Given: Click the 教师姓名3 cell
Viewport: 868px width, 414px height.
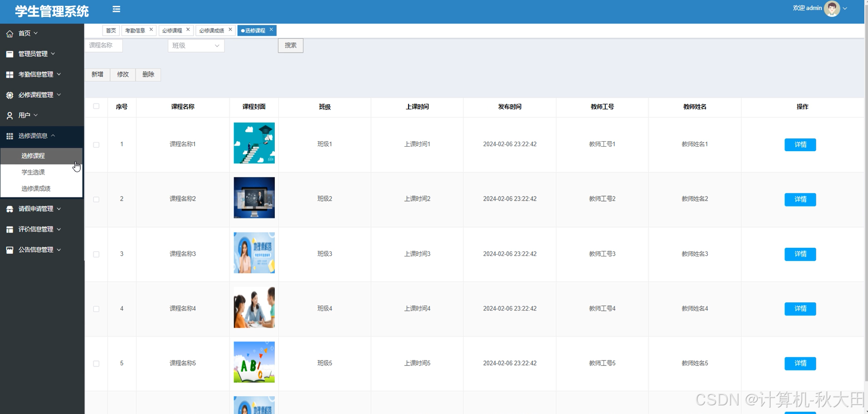Looking at the screenshot, I should (695, 254).
